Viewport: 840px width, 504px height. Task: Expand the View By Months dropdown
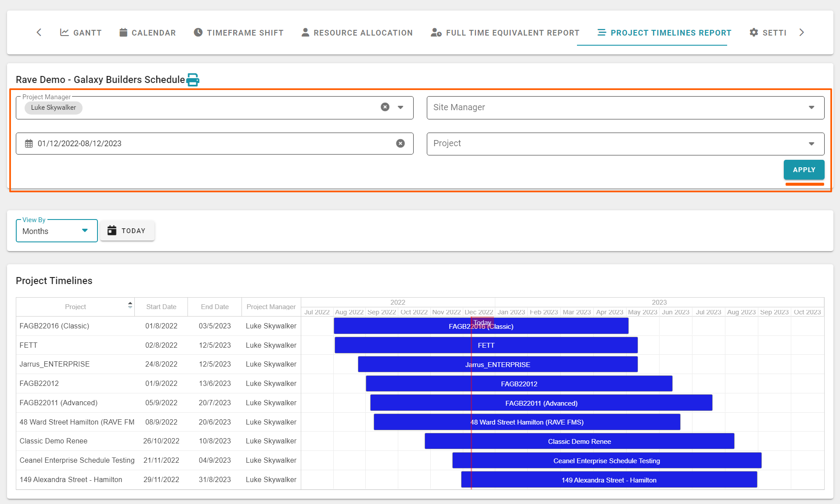tap(85, 230)
